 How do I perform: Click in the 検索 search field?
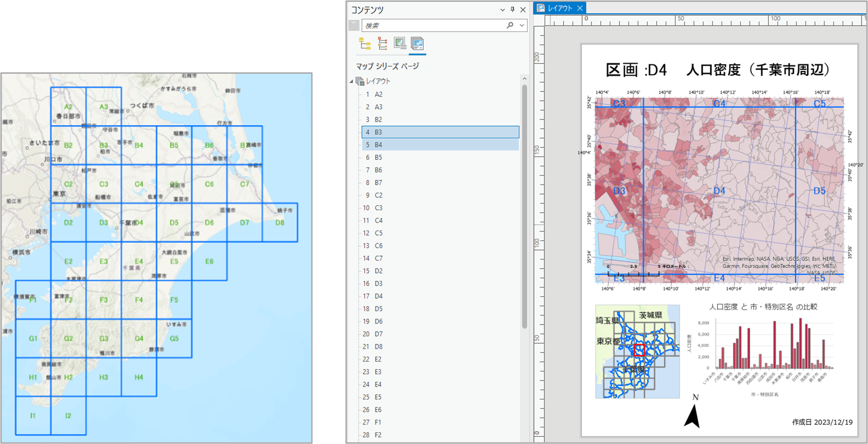pos(434,25)
